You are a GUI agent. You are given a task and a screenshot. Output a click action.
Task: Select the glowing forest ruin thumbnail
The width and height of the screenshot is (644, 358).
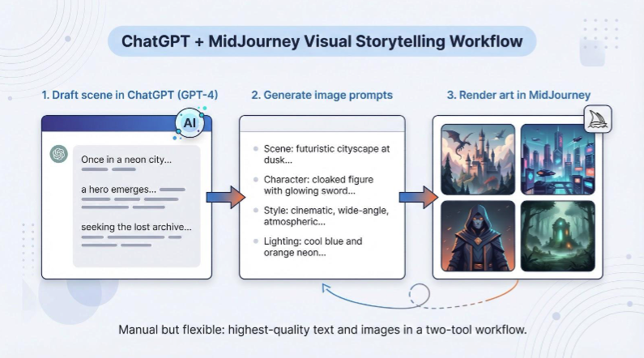point(557,235)
